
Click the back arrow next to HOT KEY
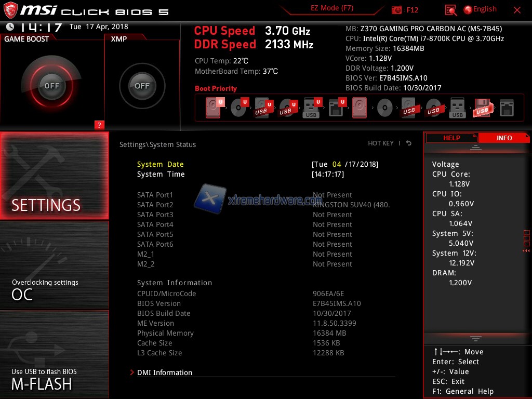click(x=409, y=143)
